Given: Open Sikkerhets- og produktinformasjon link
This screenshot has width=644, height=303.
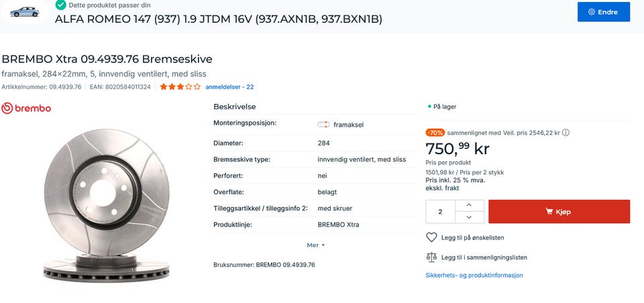Looking at the screenshot, I should [x=474, y=275].
